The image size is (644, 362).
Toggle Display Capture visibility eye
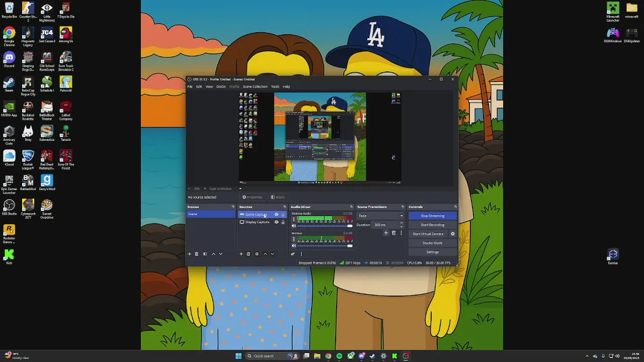coord(276,222)
